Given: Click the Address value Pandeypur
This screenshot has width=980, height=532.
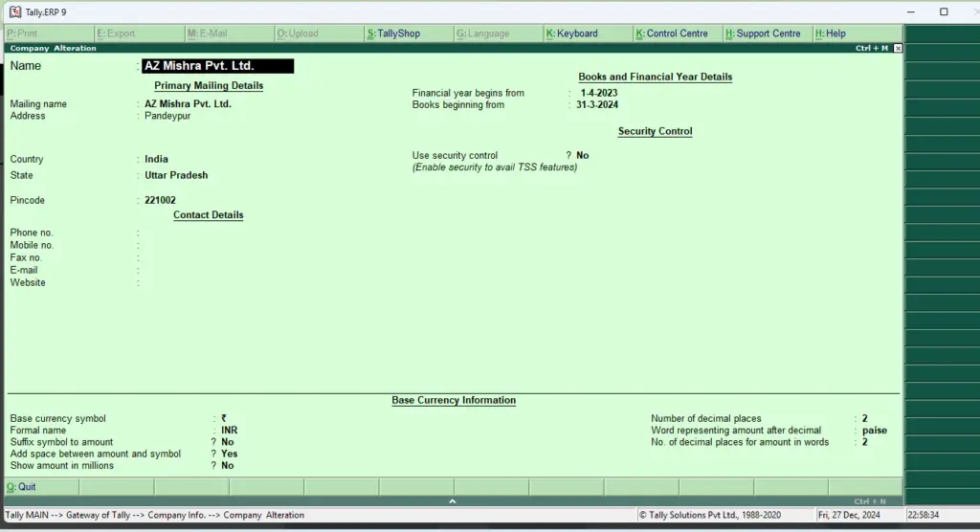Looking at the screenshot, I should tap(167, 117).
